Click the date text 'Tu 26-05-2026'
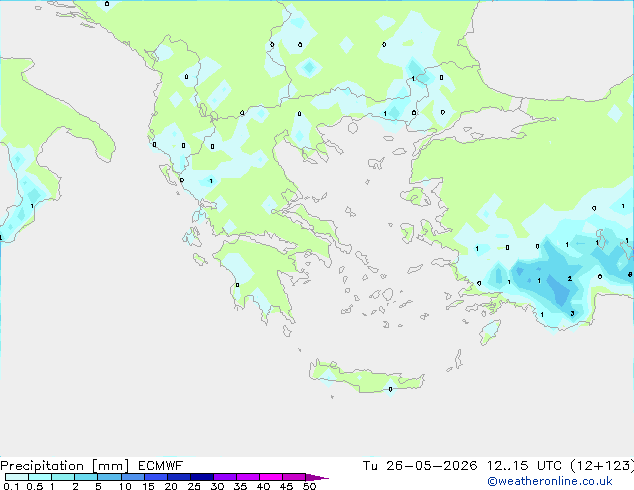Viewport: 634px width, 490px height. (x=420, y=466)
